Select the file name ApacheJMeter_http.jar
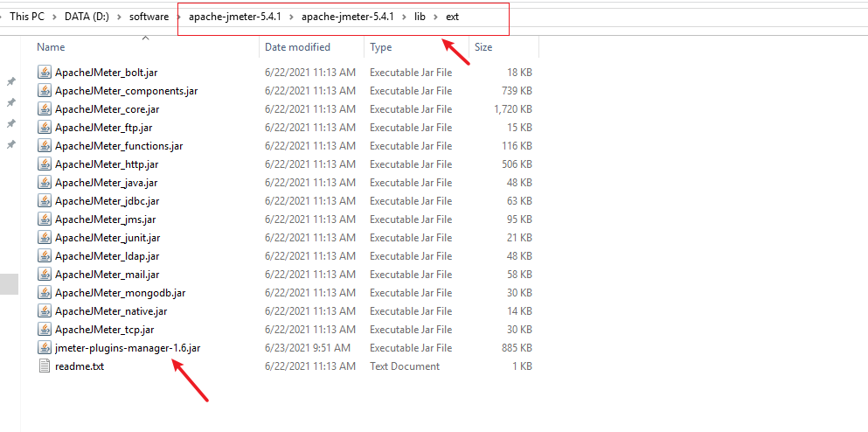The height and width of the screenshot is (432, 868). coord(107,164)
